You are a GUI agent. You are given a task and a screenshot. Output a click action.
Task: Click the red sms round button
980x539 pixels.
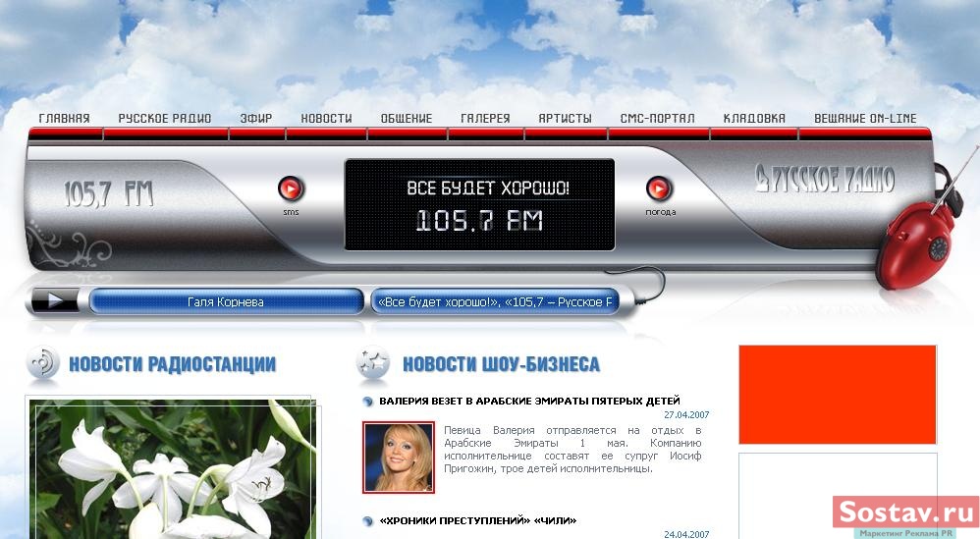pyautogui.click(x=291, y=189)
